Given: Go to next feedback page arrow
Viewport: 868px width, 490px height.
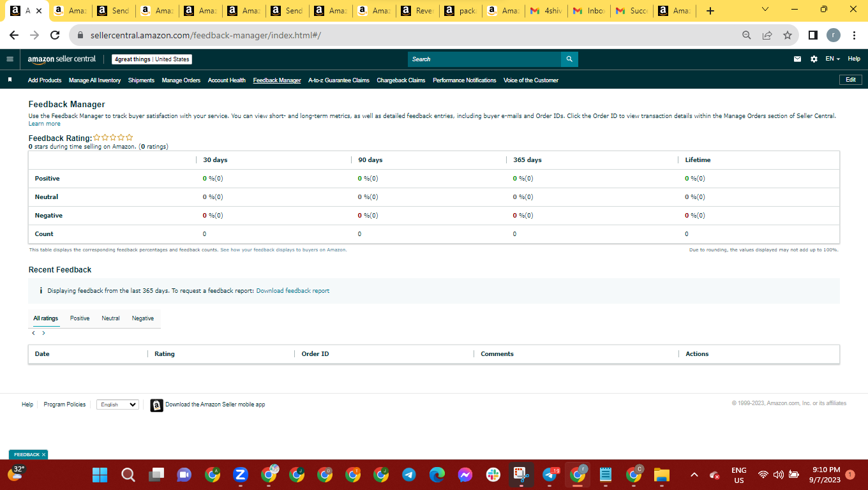Looking at the screenshot, I should tap(43, 333).
